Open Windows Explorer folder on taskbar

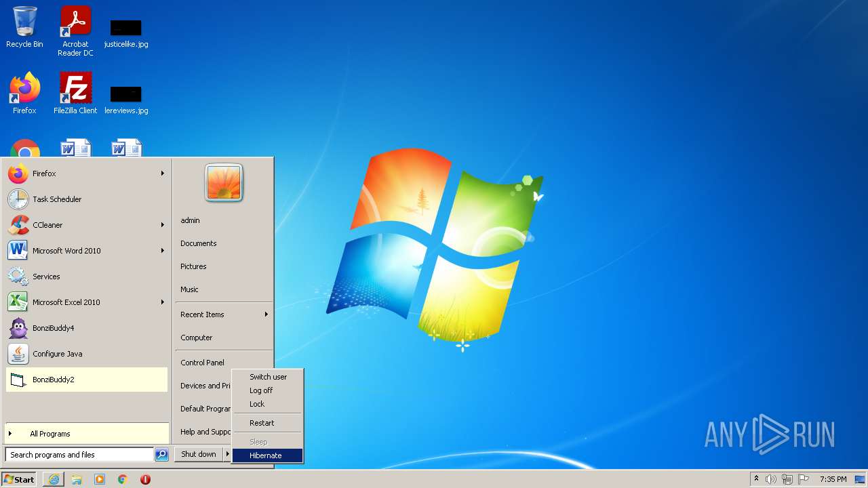coord(77,479)
